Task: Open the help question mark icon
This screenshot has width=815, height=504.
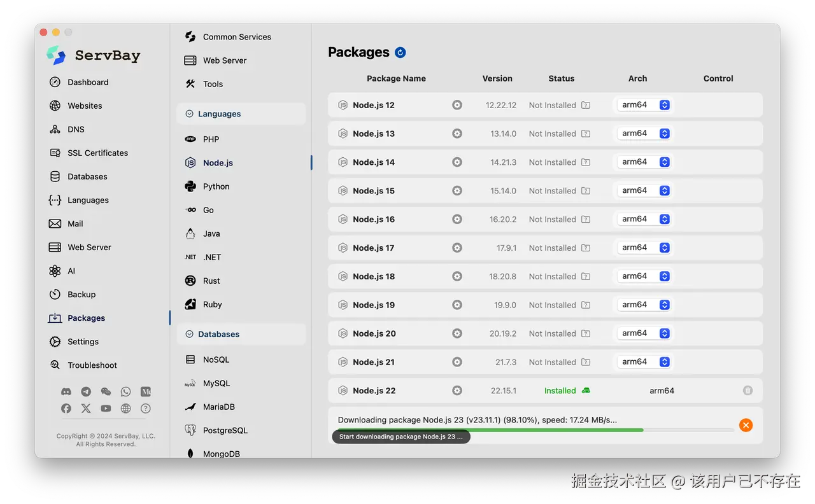Action: [x=146, y=409]
